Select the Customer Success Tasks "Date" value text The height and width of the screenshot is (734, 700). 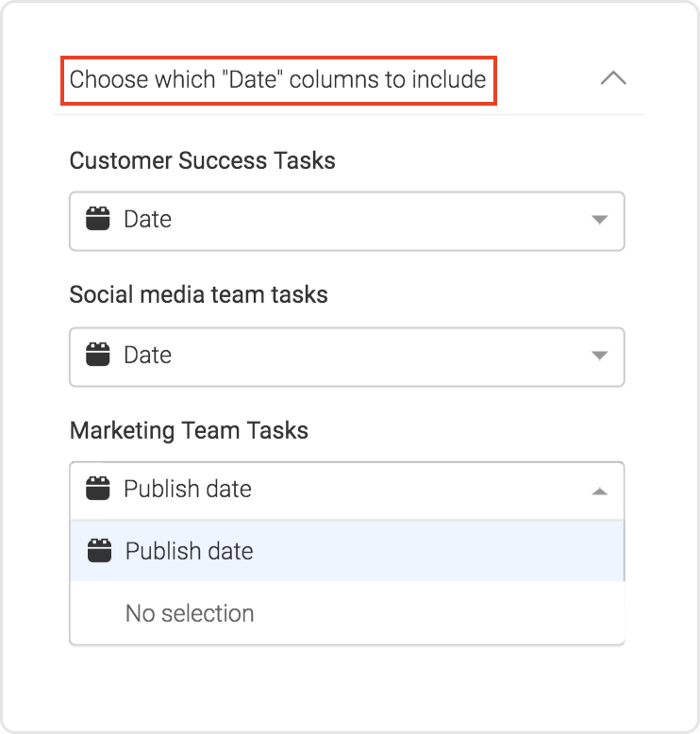pos(147,220)
